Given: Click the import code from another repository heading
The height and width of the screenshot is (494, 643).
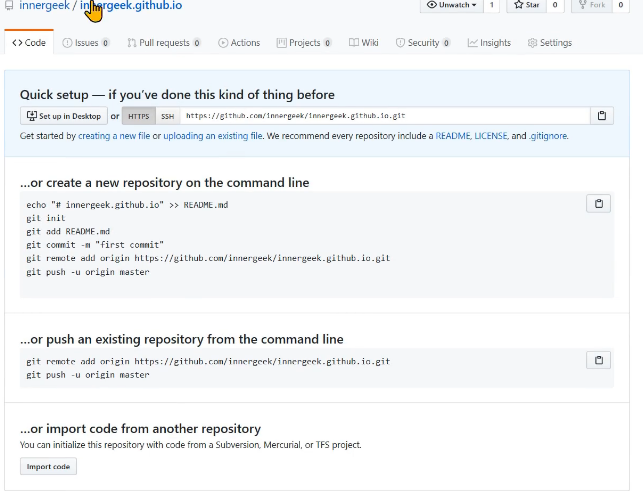Looking at the screenshot, I should 140,428.
